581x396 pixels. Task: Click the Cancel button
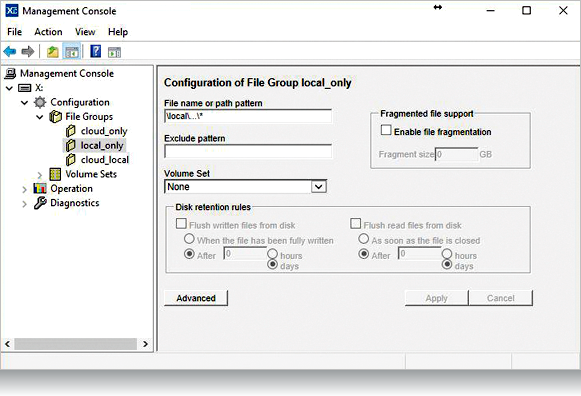pyautogui.click(x=500, y=298)
